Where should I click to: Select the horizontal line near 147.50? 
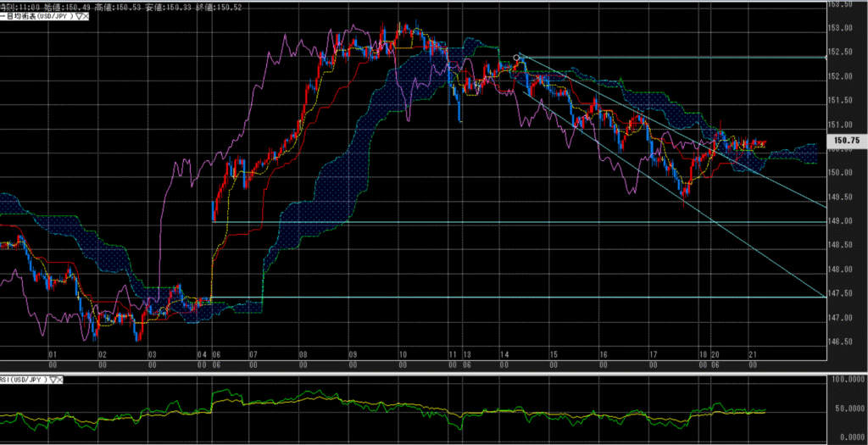[x=509, y=298]
